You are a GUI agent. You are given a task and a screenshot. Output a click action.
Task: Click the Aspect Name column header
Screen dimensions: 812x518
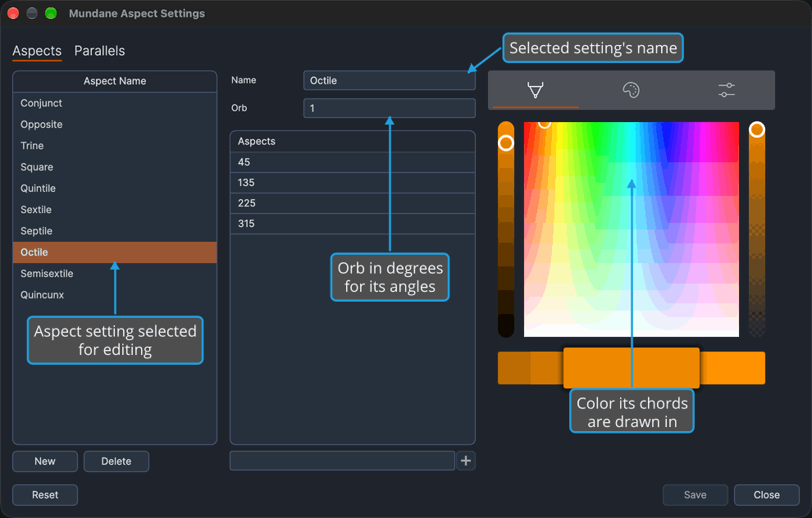point(115,81)
